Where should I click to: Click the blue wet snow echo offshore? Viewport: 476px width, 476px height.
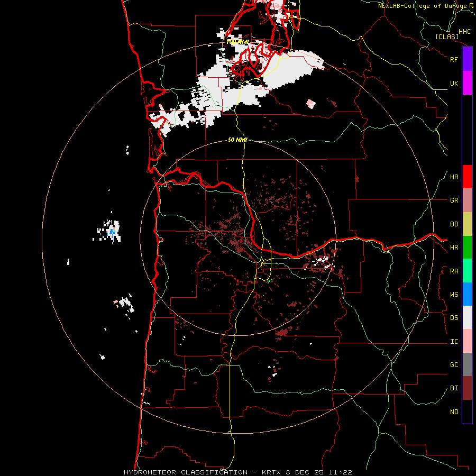click(x=112, y=233)
